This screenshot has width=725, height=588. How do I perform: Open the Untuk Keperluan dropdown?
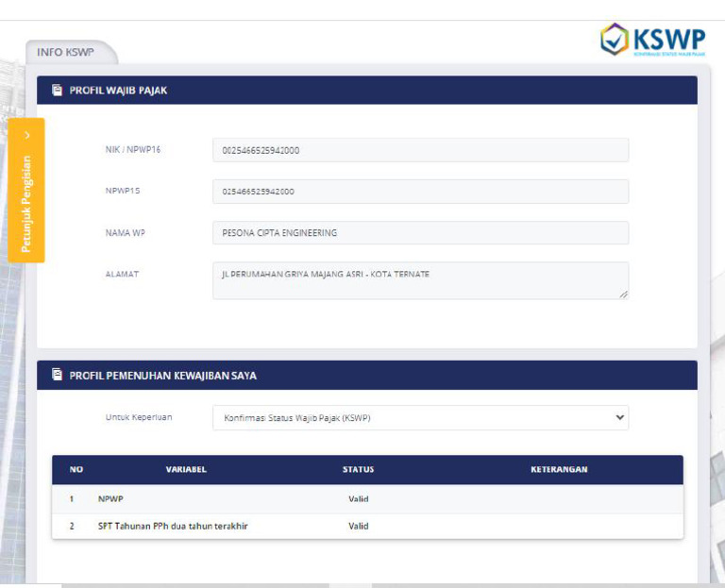click(x=420, y=417)
